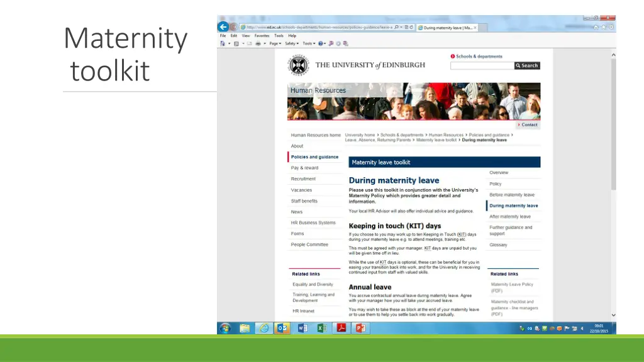The image size is (644, 362).
Task: Click the vertical scrollbar thumb
Action: tap(613, 124)
